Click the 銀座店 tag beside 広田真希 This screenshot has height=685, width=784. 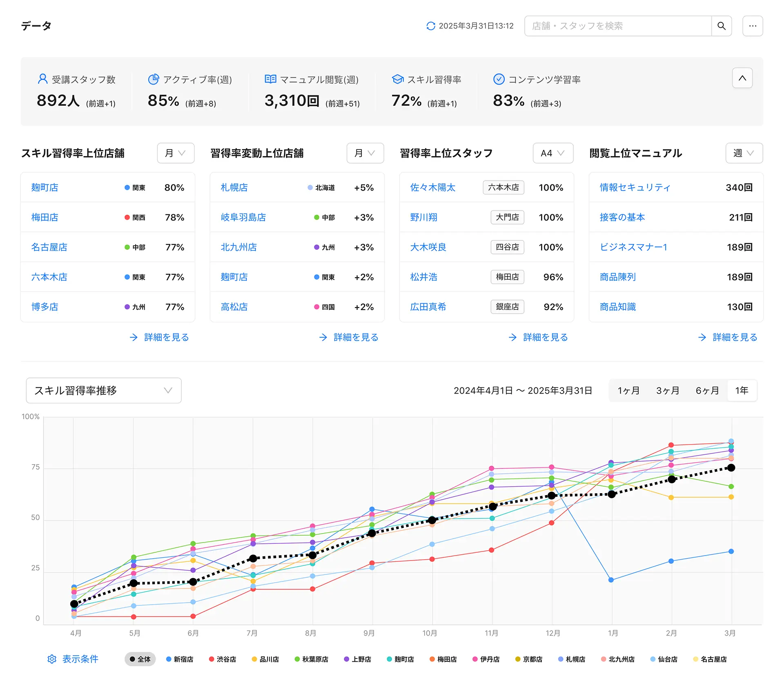point(508,307)
